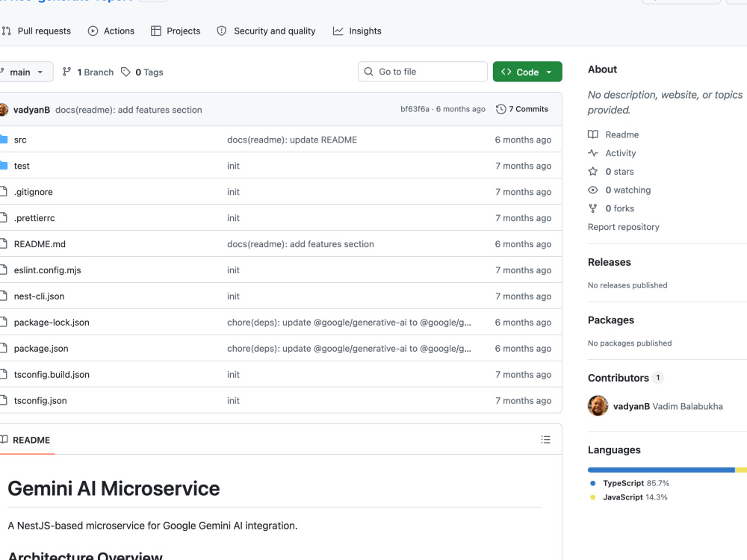Click the Actions play icon
The image size is (747, 560).
coord(93,31)
